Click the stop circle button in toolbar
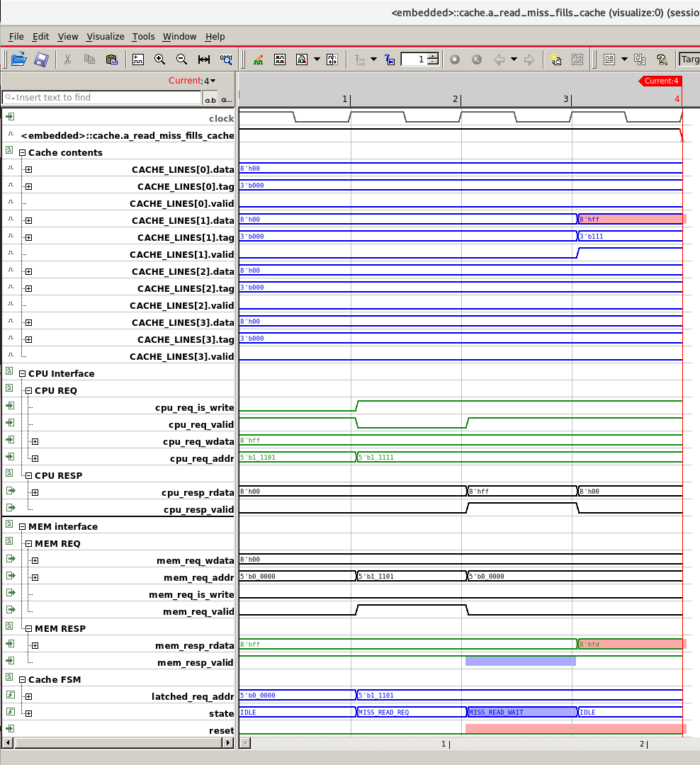Image resolution: width=700 pixels, height=765 pixels. 454,59
